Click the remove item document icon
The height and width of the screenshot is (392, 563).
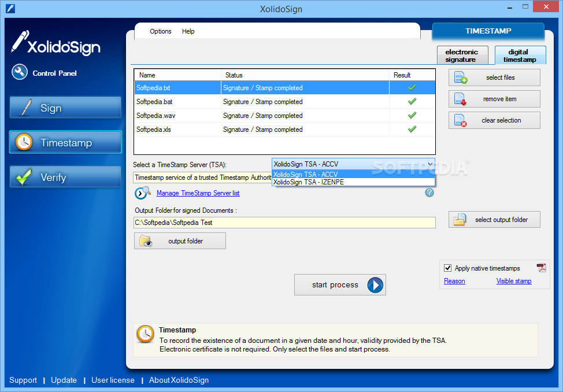(461, 99)
